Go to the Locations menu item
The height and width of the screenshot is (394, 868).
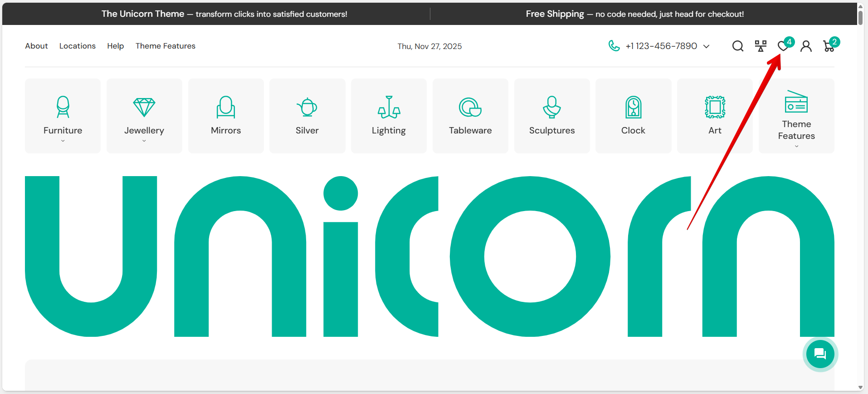(78, 46)
